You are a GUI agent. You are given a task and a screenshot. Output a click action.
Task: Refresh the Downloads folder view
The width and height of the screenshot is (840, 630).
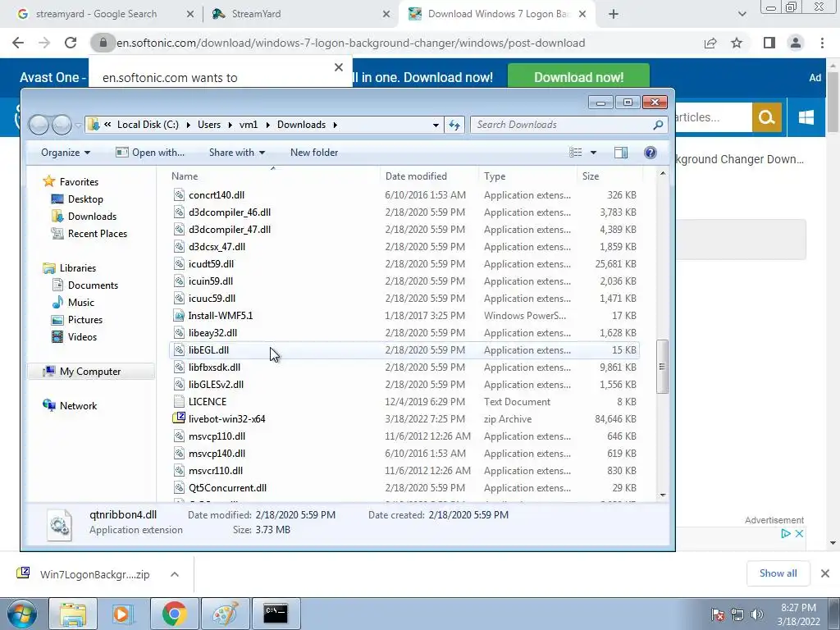pyautogui.click(x=454, y=125)
